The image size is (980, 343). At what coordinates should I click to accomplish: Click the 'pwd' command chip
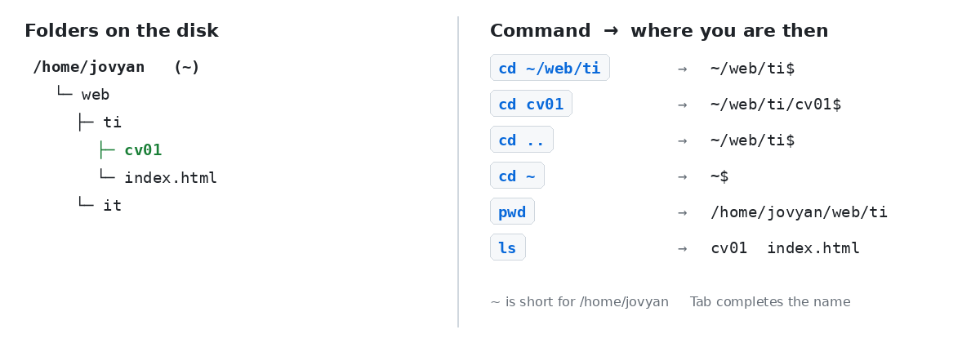[x=512, y=212]
